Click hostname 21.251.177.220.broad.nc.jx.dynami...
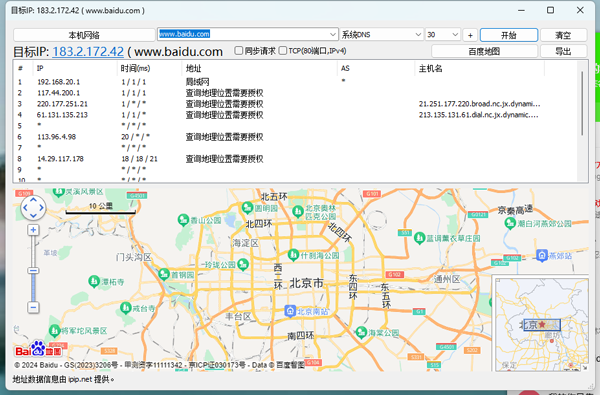 479,104
